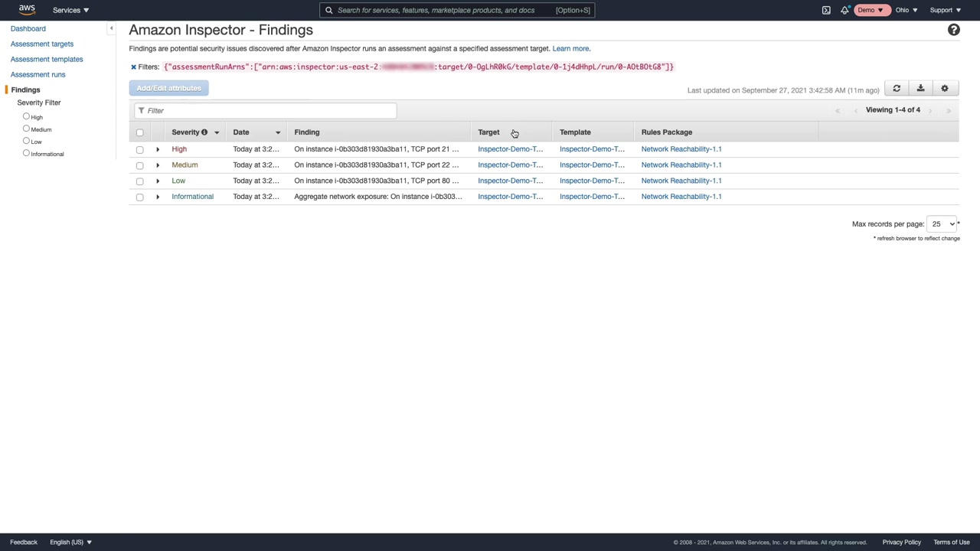The height and width of the screenshot is (551, 980).
Task: Refresh the findings list
Action: pyautogui.click(x=897, y=89)
